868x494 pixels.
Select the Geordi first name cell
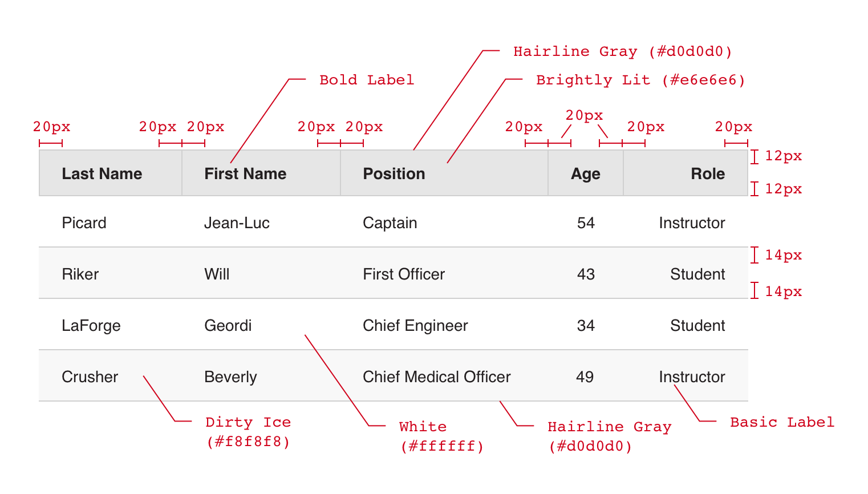(228, 325)
